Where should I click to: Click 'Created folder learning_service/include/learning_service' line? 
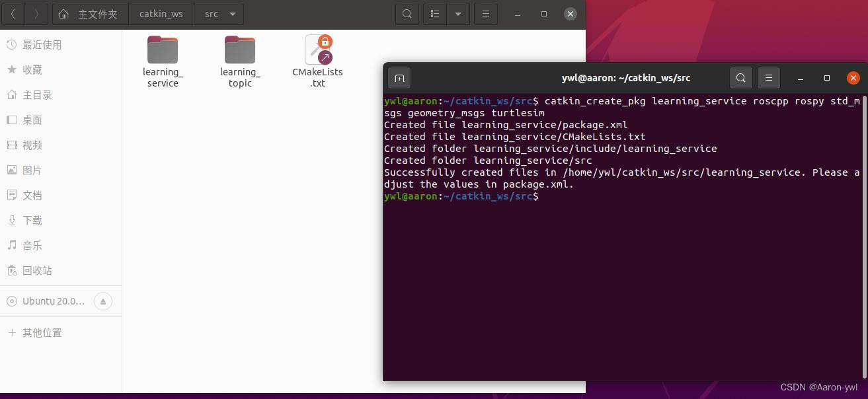click(551, 149)
